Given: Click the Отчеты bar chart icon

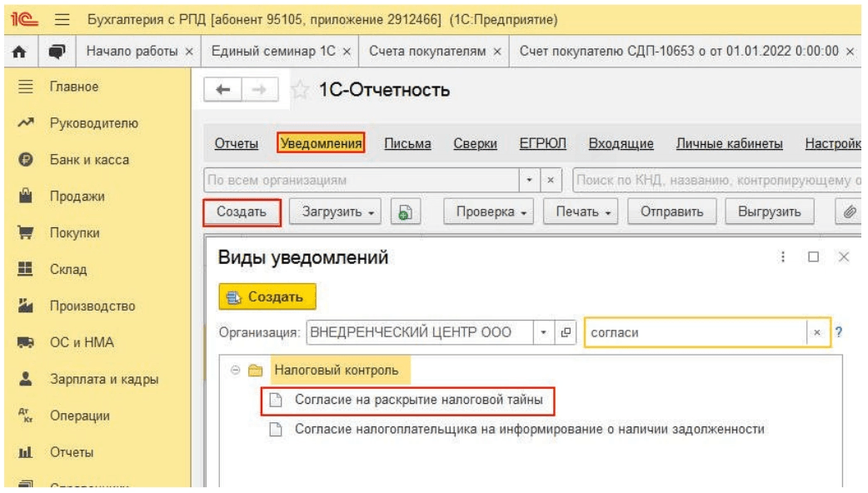Looking at the screenshot, I should (26, 452).
